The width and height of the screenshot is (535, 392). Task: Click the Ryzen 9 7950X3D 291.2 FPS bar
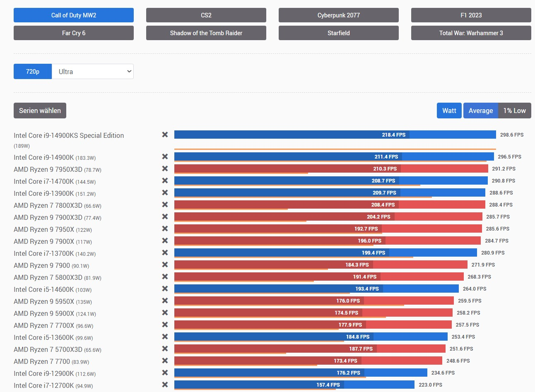pyautogui.click(x=331, y=168)
